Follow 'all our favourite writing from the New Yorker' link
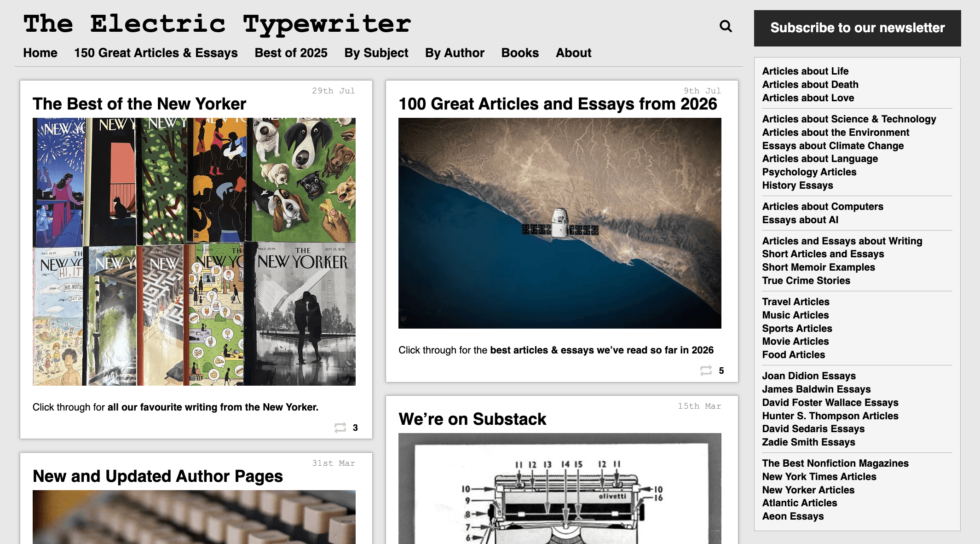This screenshot has height=544, width=980. 213,407
